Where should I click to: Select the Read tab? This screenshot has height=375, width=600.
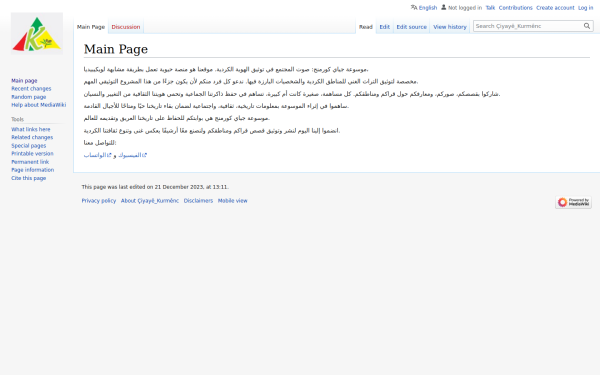coord(365,27)
